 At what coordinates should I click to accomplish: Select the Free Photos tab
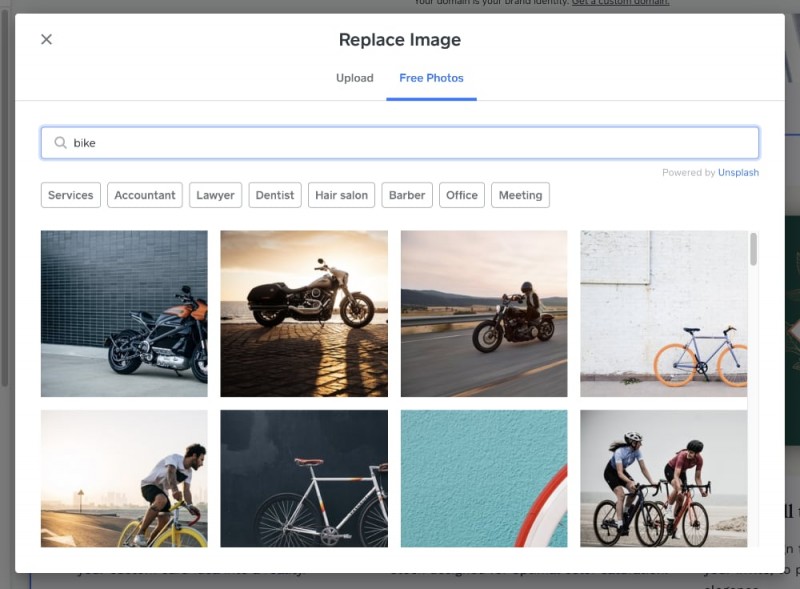431,77
